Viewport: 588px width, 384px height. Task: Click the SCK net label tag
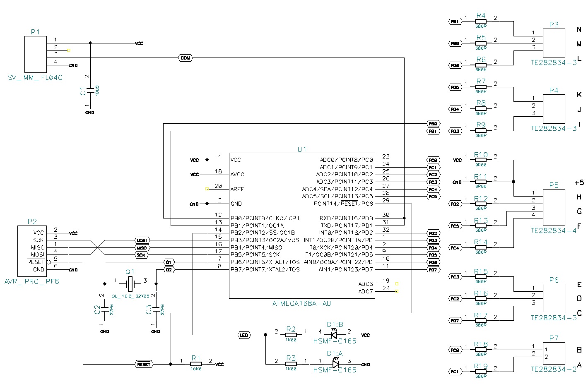(x=142, y=255)
